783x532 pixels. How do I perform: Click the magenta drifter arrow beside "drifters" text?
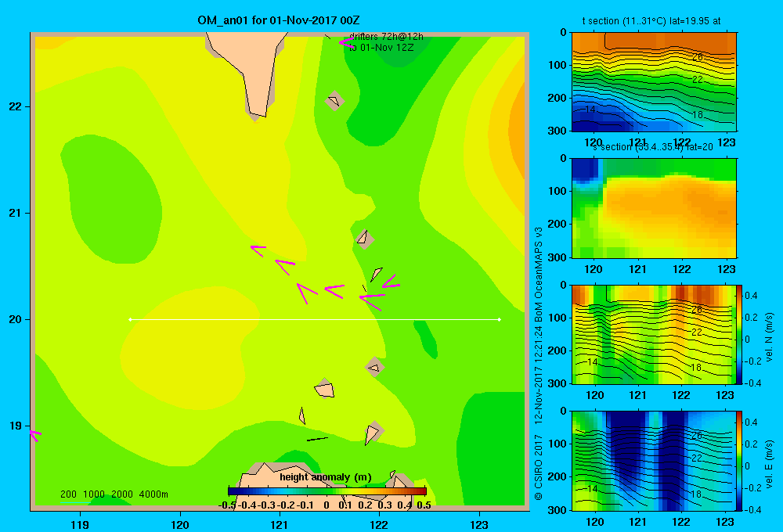click(345, 43)
